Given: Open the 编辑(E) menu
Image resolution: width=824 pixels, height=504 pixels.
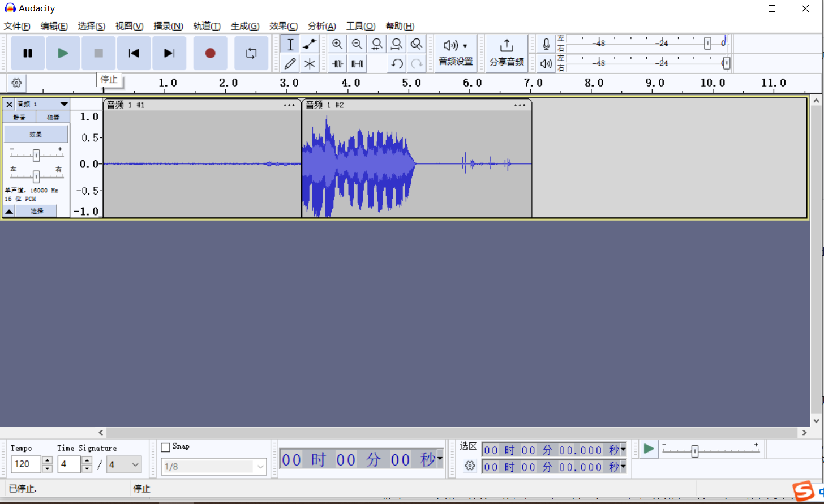Looking at the screenshot, I should click(x=54, y=26).
